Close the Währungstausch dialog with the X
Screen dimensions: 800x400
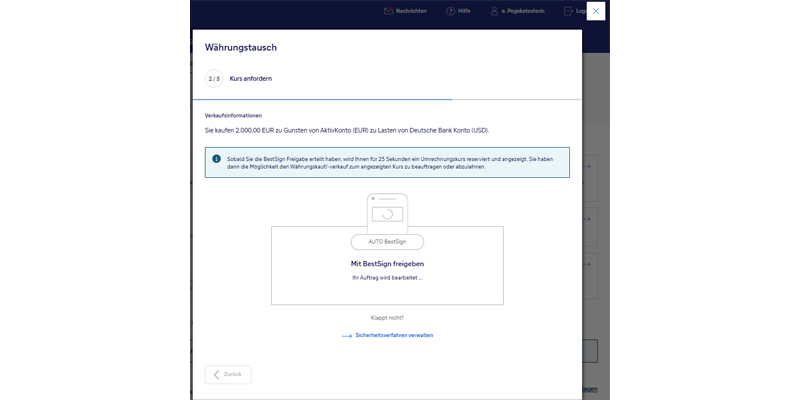[596, 11]
